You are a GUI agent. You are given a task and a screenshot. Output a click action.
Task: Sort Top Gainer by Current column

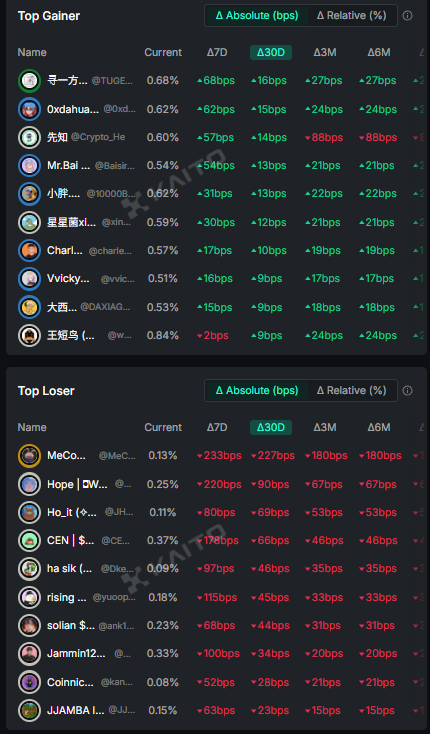tap(163, 52)
